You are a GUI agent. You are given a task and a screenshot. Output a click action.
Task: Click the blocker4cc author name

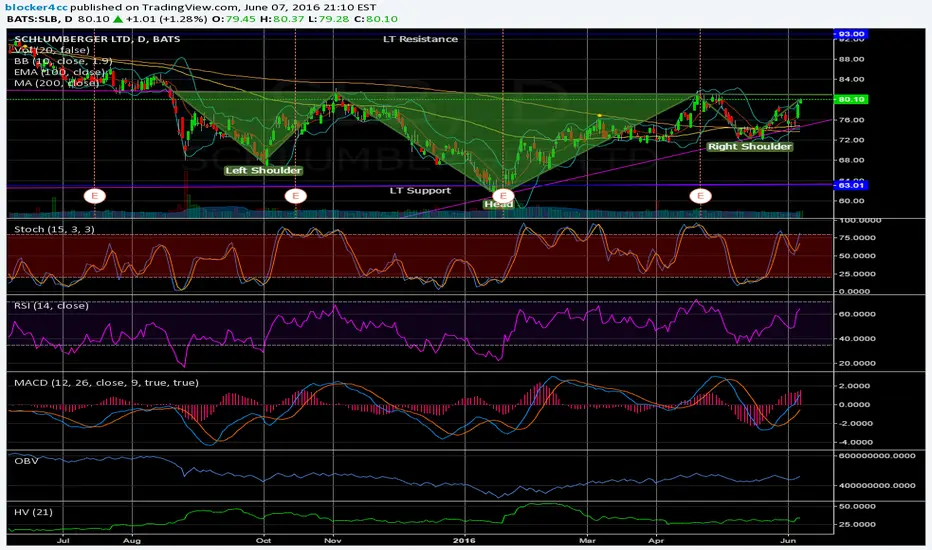(37, 7)
